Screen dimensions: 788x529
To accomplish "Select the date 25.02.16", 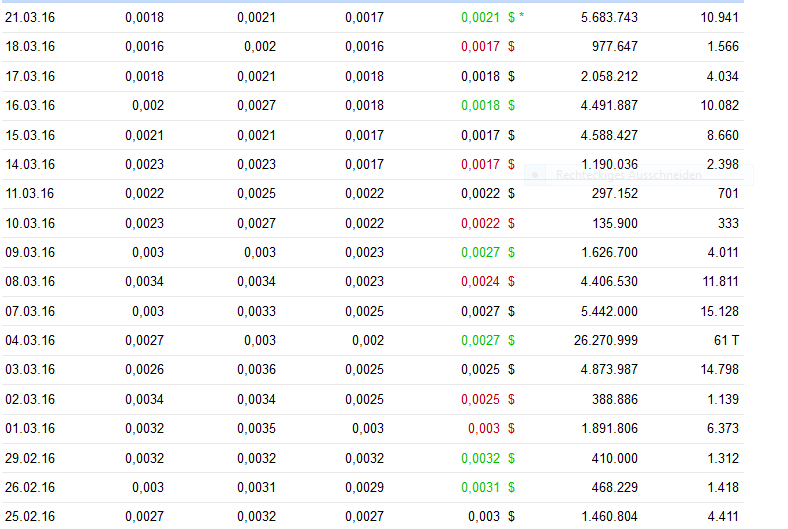I will 30,516.
